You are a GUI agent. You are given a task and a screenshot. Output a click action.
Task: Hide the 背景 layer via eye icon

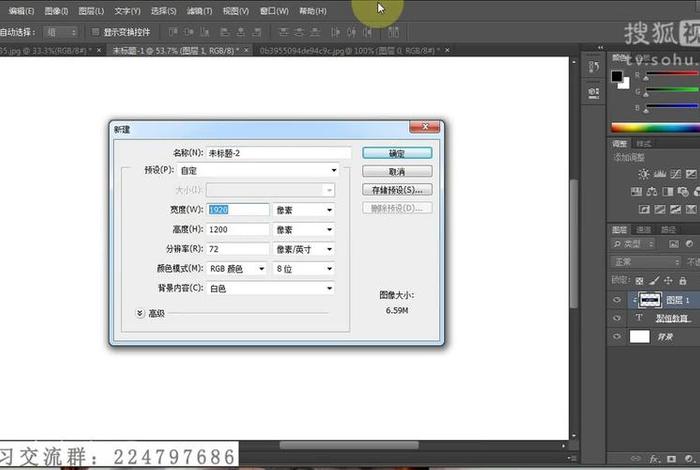[x=617, y=337]
